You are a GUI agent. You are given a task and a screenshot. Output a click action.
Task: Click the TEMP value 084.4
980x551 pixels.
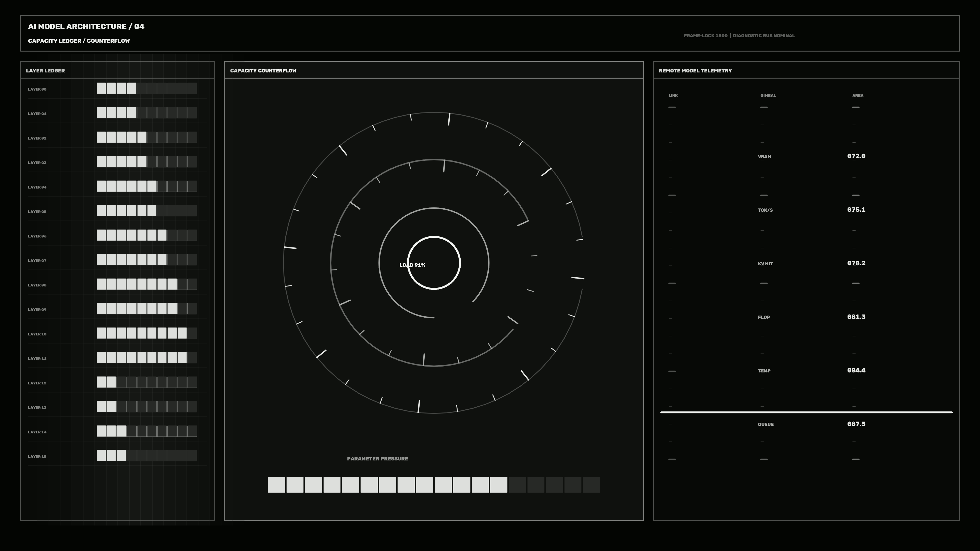click(856, 370)
